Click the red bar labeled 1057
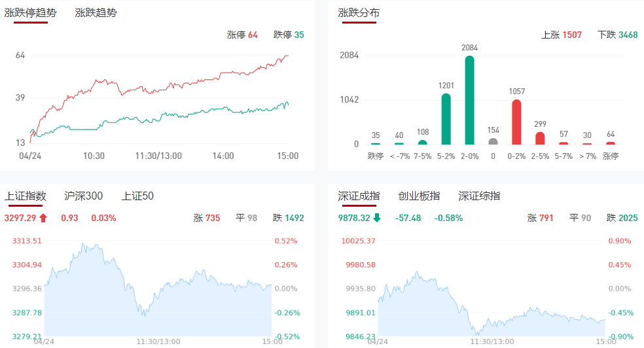The height and width of the screenshot is (348, 644). [516, 122]
